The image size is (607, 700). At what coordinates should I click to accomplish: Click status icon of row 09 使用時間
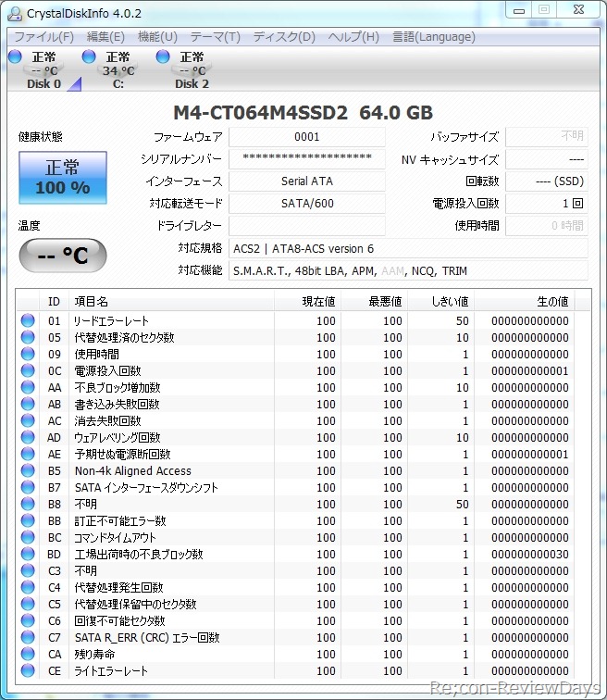(28, 354)
